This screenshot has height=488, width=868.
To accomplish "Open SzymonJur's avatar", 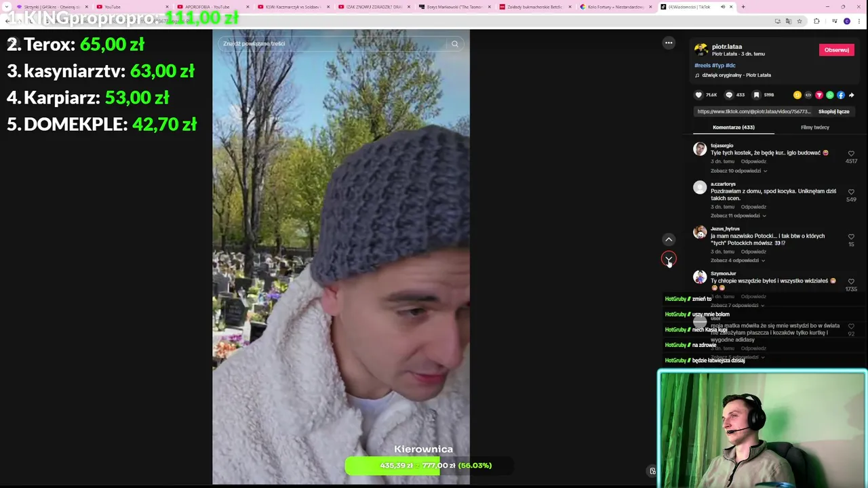I will point(700,277).
